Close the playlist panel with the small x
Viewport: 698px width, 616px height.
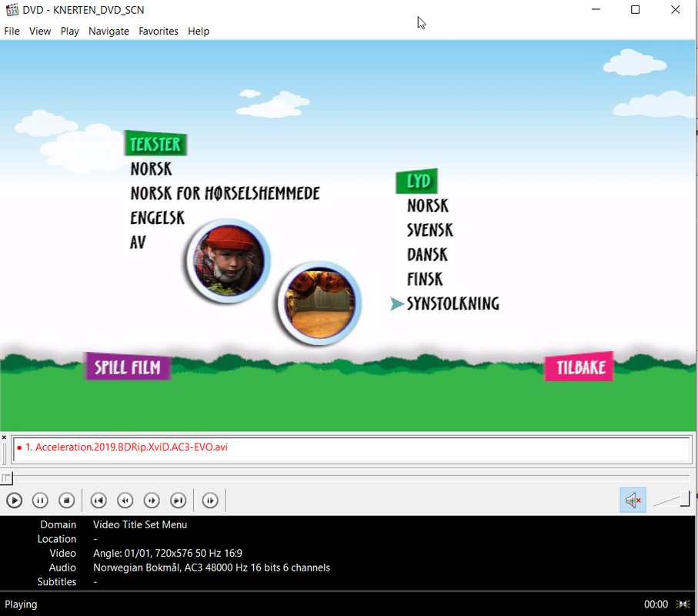point(4,437)
